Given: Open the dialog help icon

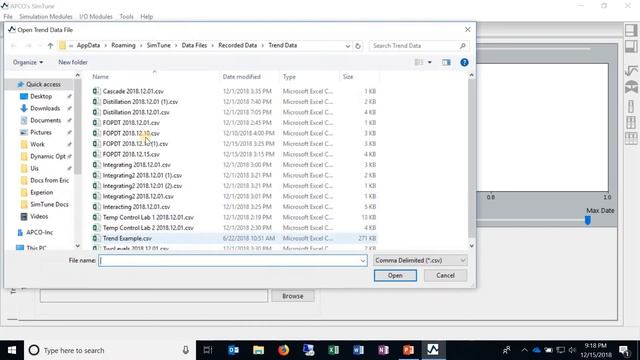Looking at the screenshot, I should coord(464,62).
